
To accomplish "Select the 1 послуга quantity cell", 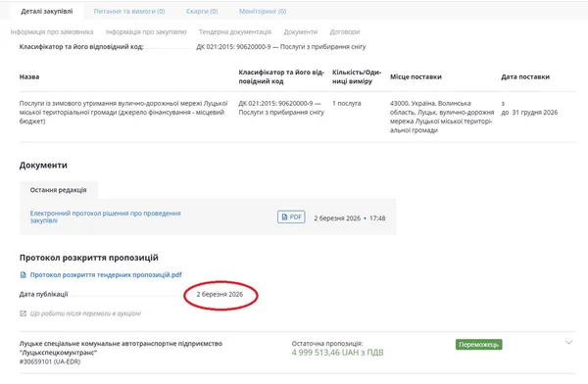I will (x=347, y=103).
